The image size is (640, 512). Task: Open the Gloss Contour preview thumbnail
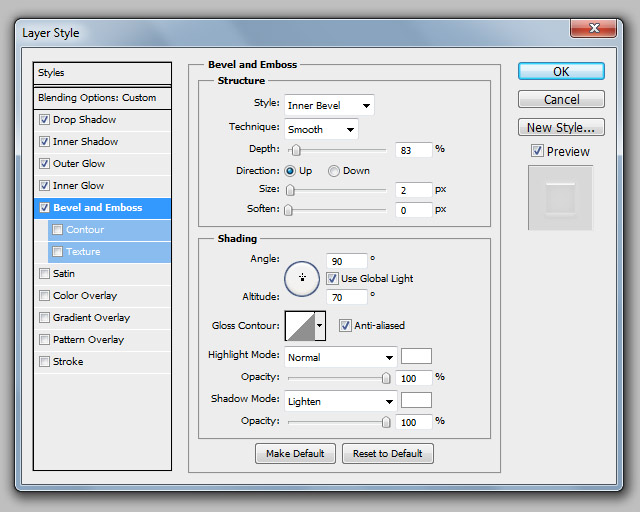[300, 325]
